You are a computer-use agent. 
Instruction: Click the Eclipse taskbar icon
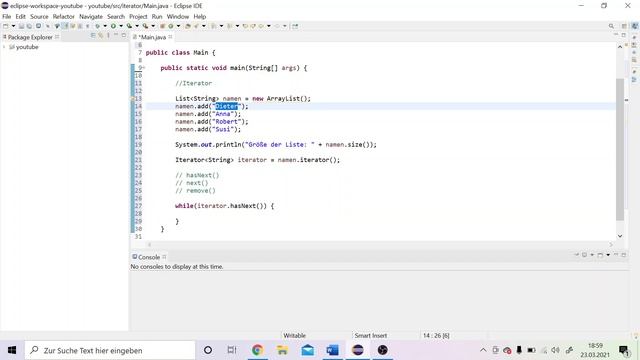(358, 350)
